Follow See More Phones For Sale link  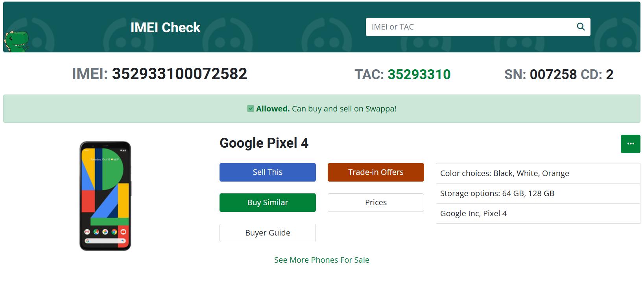point(322,260)
